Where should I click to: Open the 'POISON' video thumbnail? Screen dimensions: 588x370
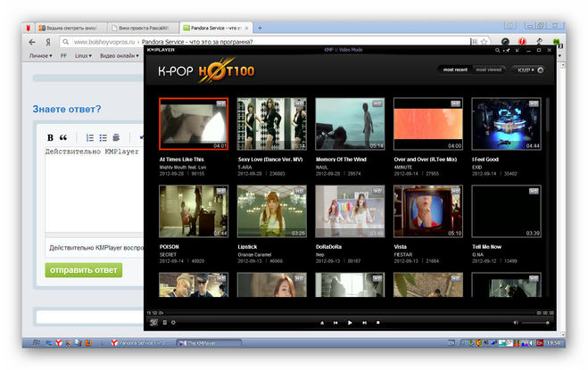[x=194, y=211]
